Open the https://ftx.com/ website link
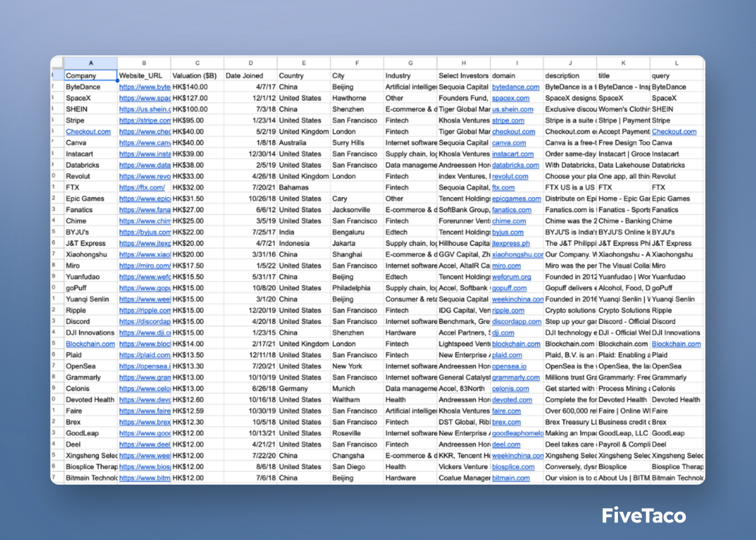756x540 pixels. point(142,187)
